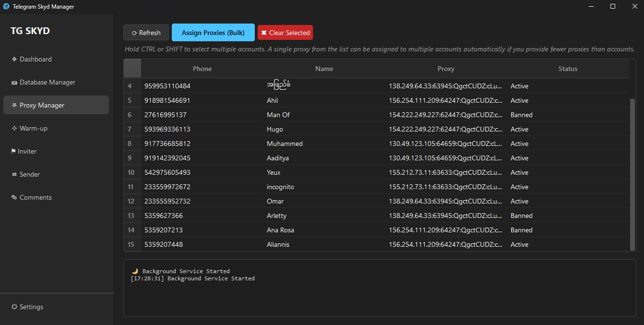Click the Sender envelope icon

point(14,175)
